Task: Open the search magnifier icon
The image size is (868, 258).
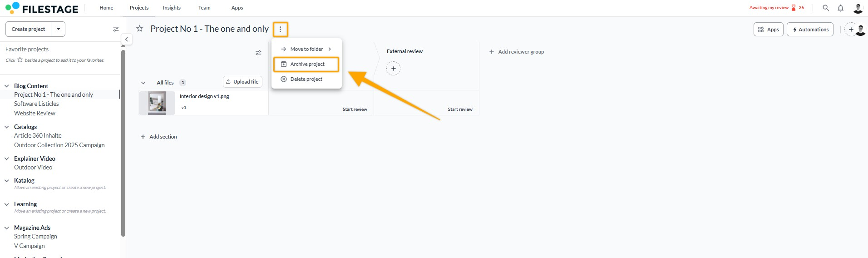Action: pyautogui.click(x=826, y=8)
